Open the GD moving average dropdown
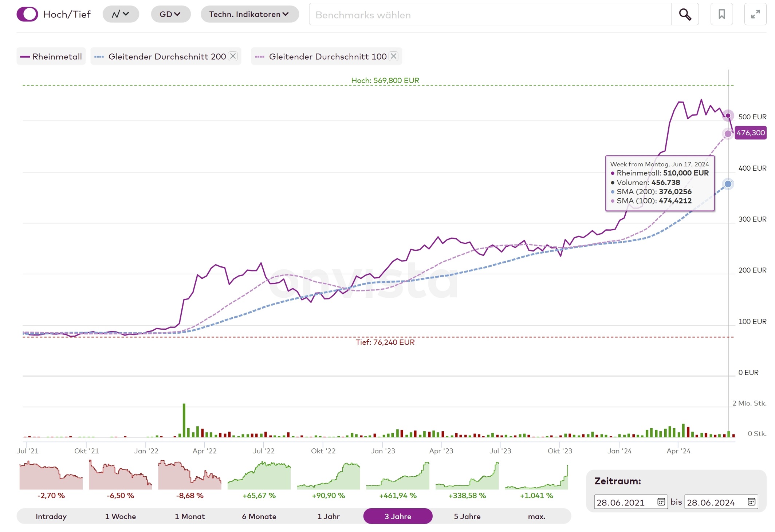775x532 pixels. tap(170, 14)
